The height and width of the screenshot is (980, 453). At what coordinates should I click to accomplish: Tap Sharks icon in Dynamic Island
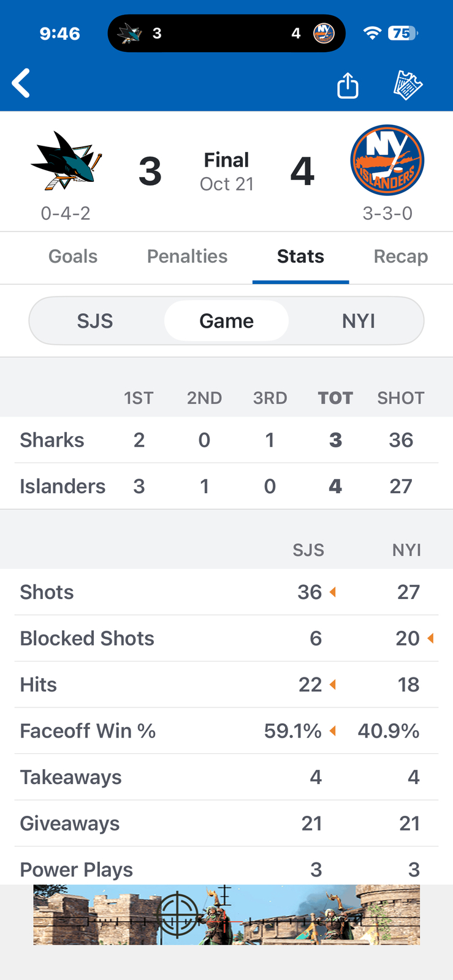pyautogui.click(x=129, y=33)
